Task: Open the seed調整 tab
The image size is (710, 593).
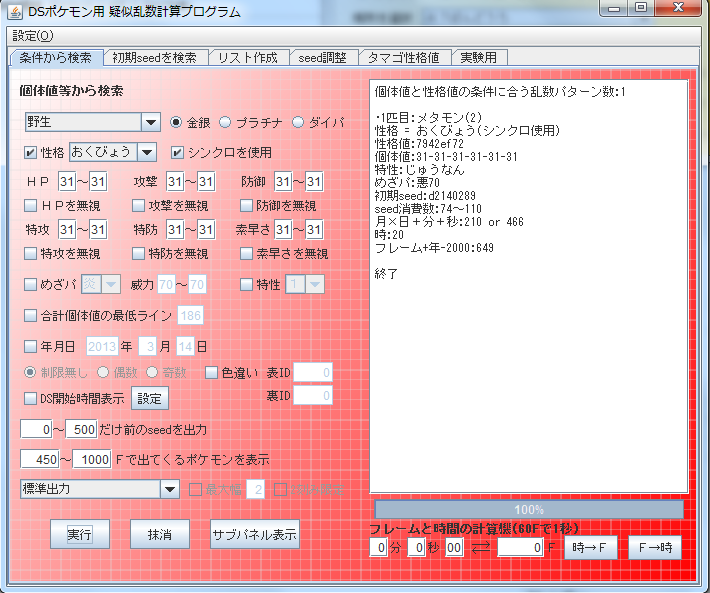Action: 322,57
